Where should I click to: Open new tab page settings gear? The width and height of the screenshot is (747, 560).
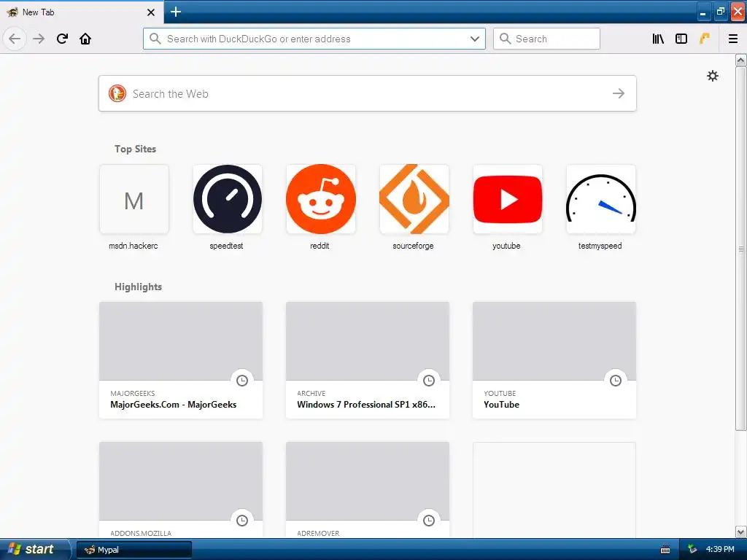click(x=712, y=76)
